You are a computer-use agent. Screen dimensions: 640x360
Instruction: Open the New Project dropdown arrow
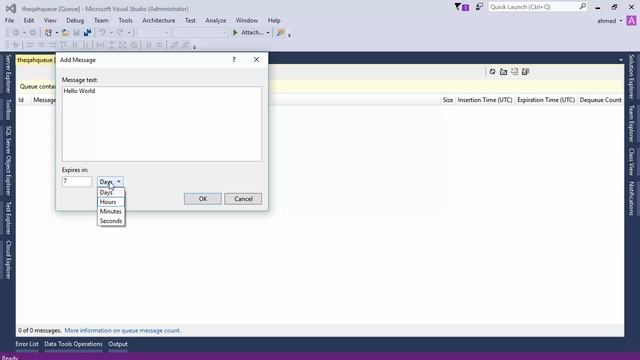[56, 33]
